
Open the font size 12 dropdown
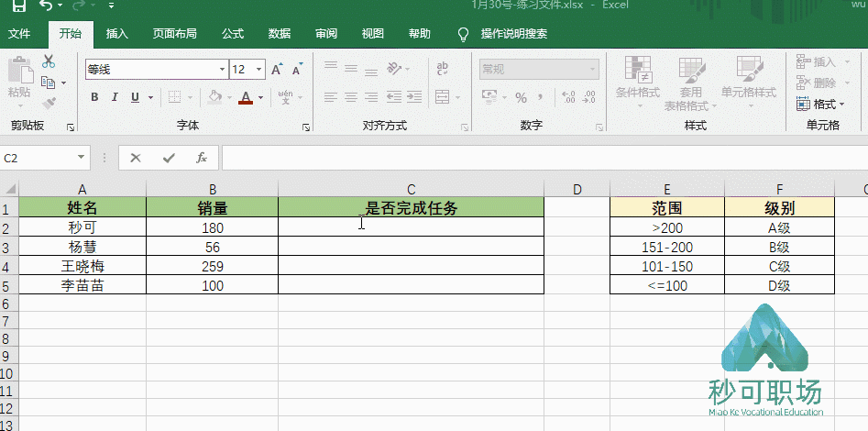(259, 70)
